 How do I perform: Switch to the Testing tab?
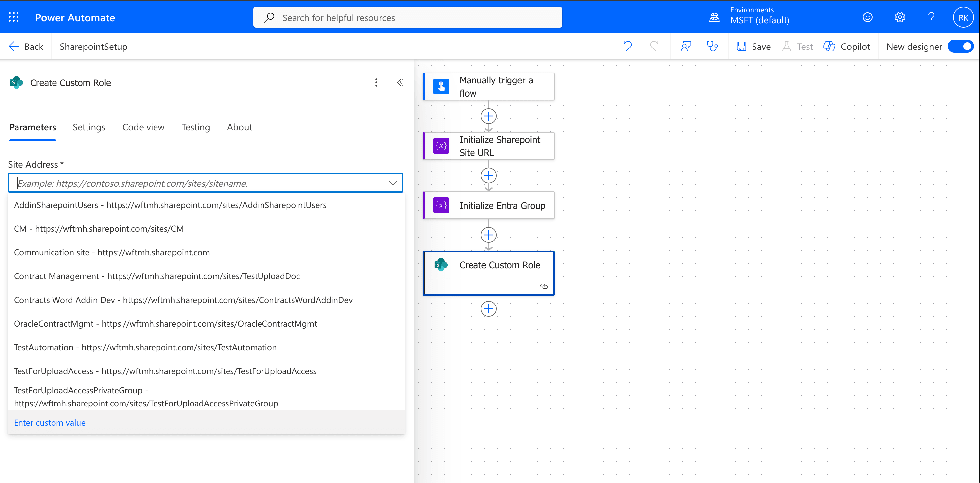[195, 127]
